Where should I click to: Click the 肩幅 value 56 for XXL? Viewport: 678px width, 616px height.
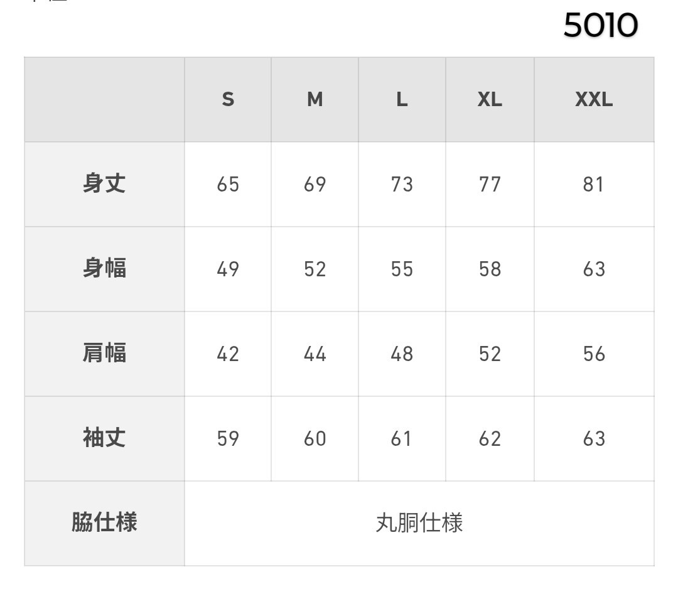(594, 354)
